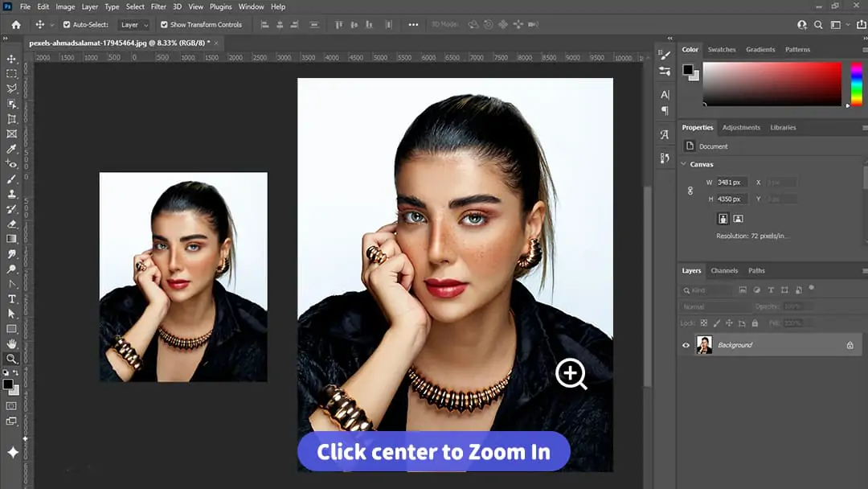The height and width of the screenshot is (489, 868).
Task: Switch to the Channels tab
Action: pos(724,271)
